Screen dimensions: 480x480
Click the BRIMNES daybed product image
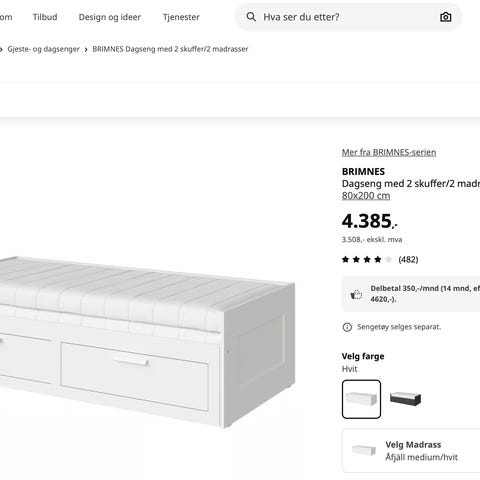click(147, 342)
